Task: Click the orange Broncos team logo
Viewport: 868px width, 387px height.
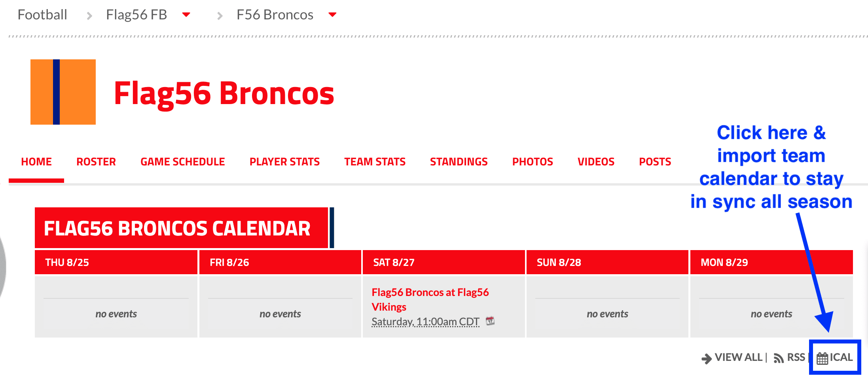Action: (63, 92)
